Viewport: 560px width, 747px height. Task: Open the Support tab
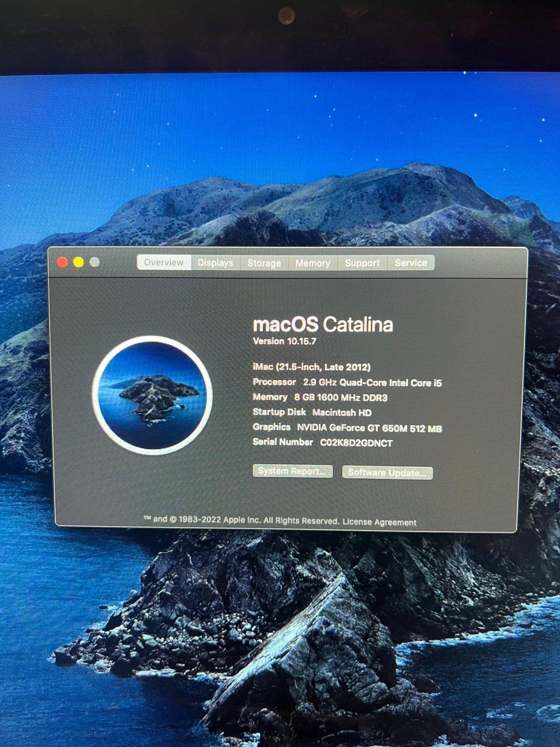tap(362, 263)
